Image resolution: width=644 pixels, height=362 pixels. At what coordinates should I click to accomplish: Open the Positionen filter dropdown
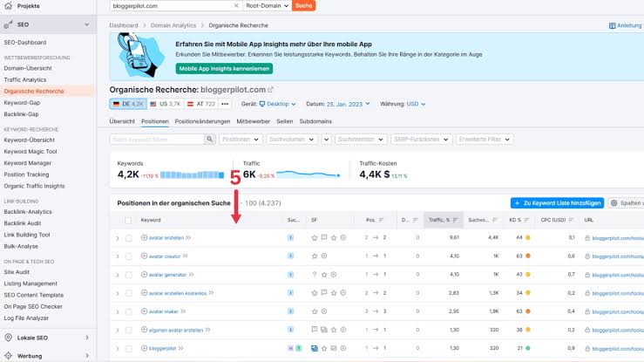[x=241, y=140]
